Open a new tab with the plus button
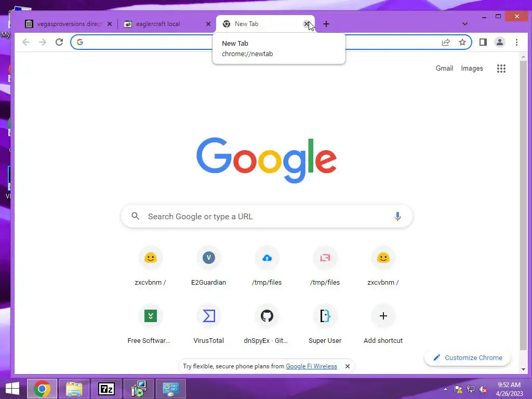The height and width of the screenshot is (399, 532). (326, 24)
